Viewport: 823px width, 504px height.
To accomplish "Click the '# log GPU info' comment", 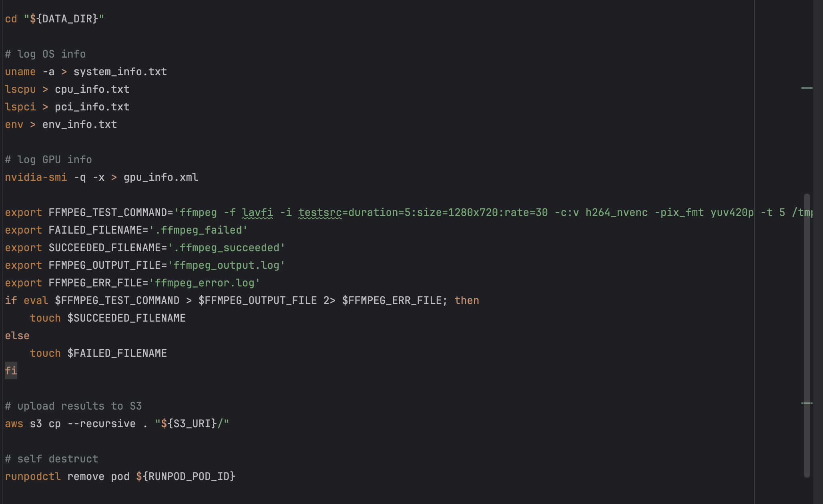I will (48, 160).
